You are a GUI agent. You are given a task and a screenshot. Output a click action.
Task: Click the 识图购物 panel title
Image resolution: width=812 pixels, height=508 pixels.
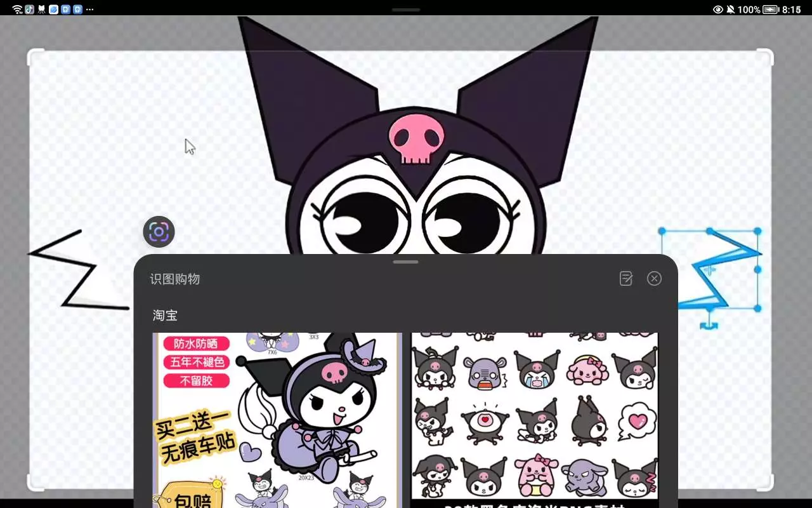click(175, 279)
